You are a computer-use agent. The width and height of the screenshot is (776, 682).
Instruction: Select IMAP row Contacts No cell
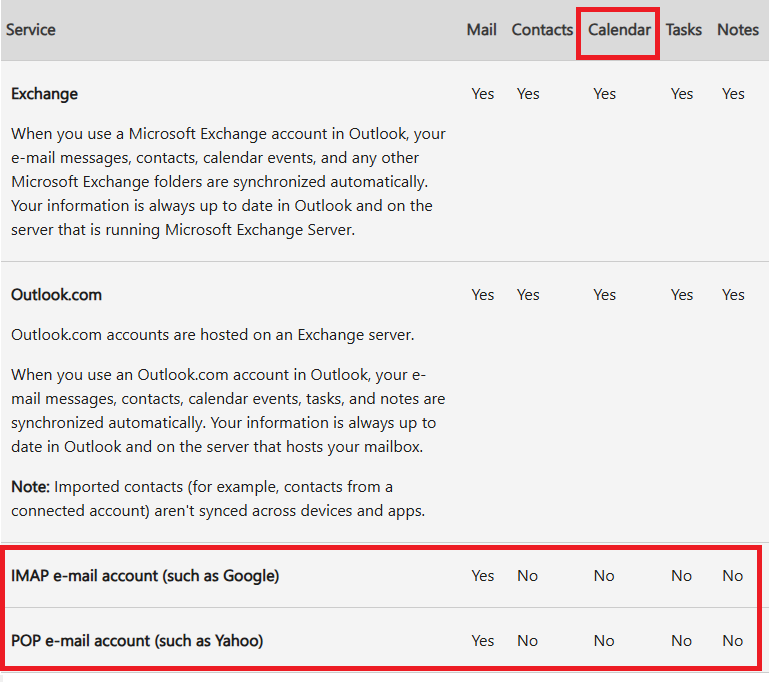click(528, 576)
